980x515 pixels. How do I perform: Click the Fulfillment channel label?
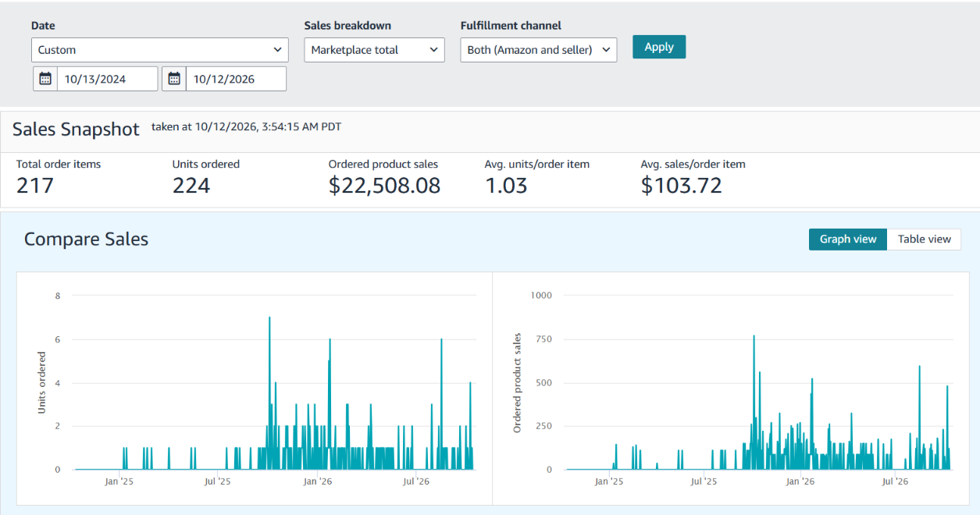pyautogui.click(x=511, y=26)
